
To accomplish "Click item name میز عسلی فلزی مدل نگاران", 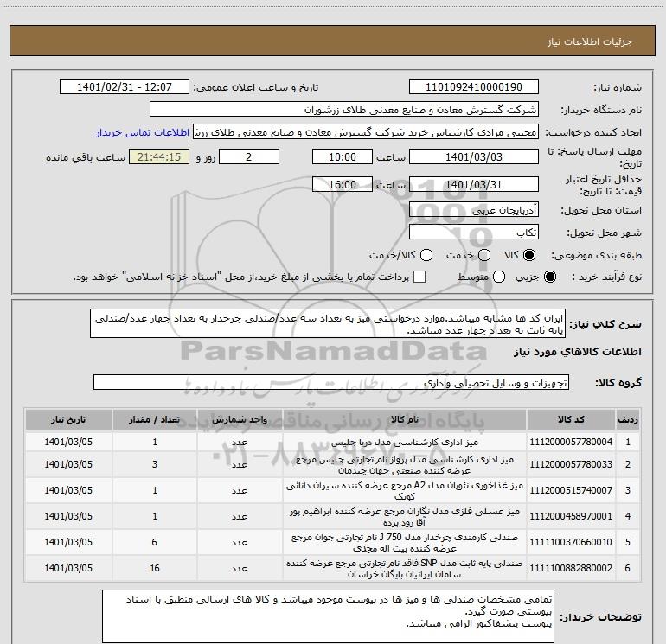I will [x=405, y=517].
